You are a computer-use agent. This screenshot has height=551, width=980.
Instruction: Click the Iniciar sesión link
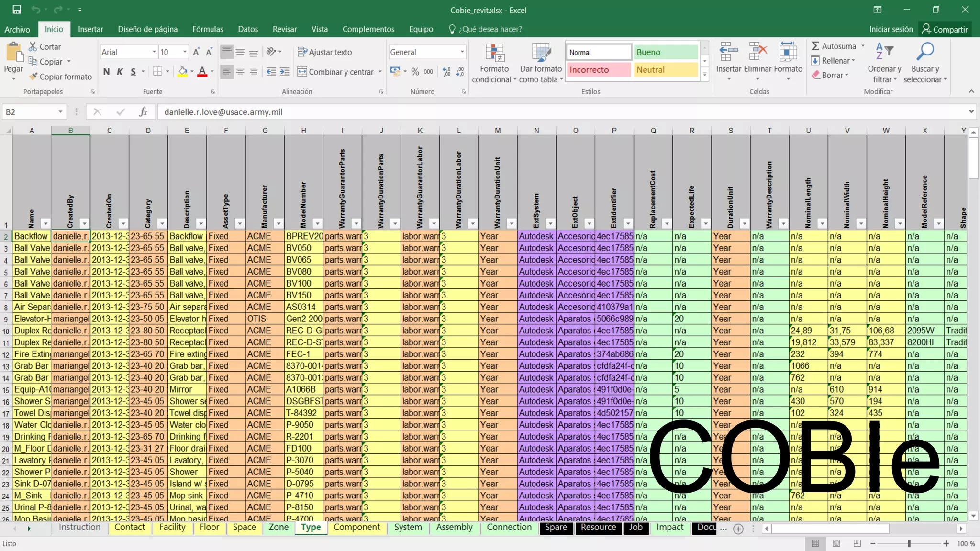[x=891, y=29]
